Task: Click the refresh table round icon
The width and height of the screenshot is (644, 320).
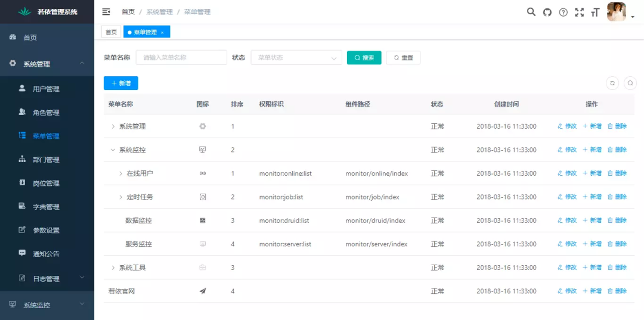Action: (x=612, y=83)
